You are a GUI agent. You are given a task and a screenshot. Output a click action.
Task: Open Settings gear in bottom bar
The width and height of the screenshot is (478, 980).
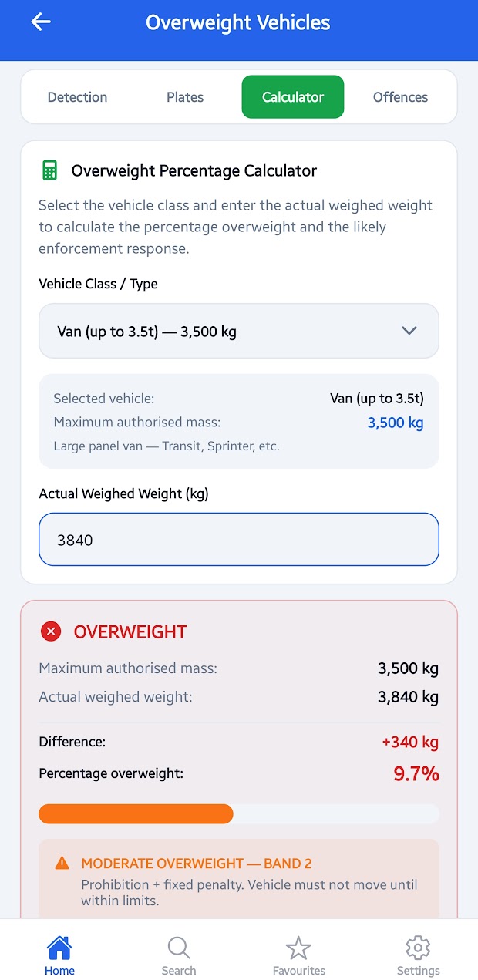coord(418,955)
